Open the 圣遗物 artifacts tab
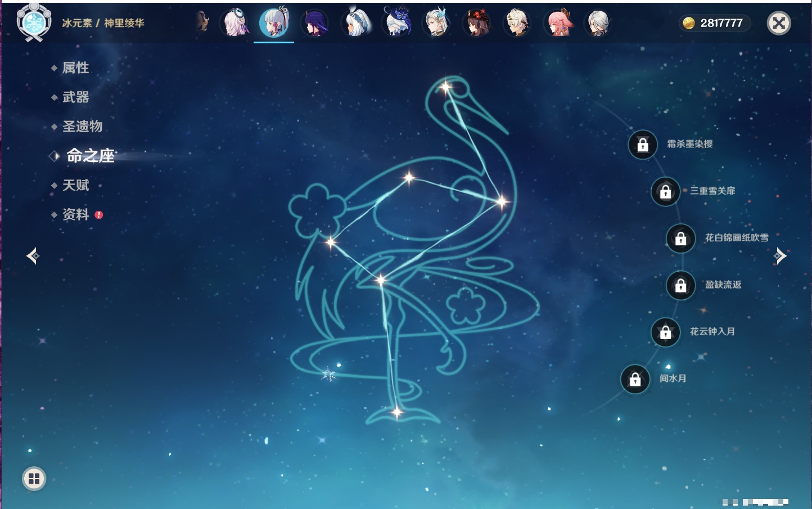 [x=82, y=127]
